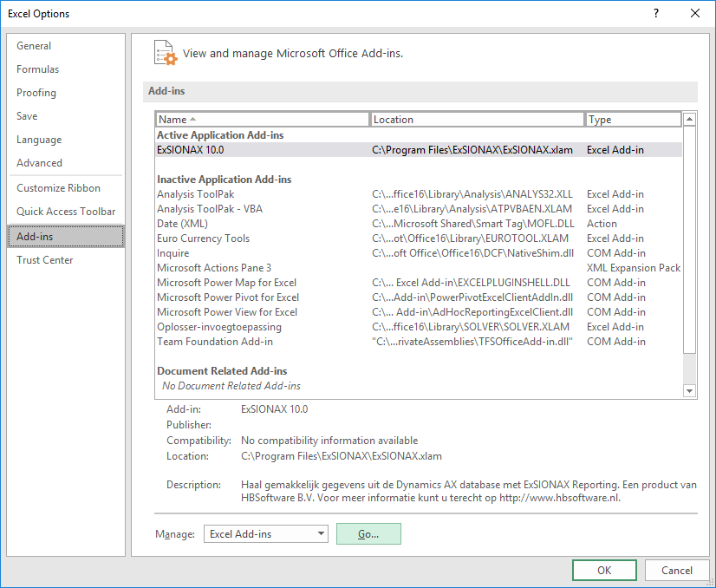The width and height of the screenshot is (716, 588).
Task: Select the Inquire add-in row
Action: pos(419,253)
